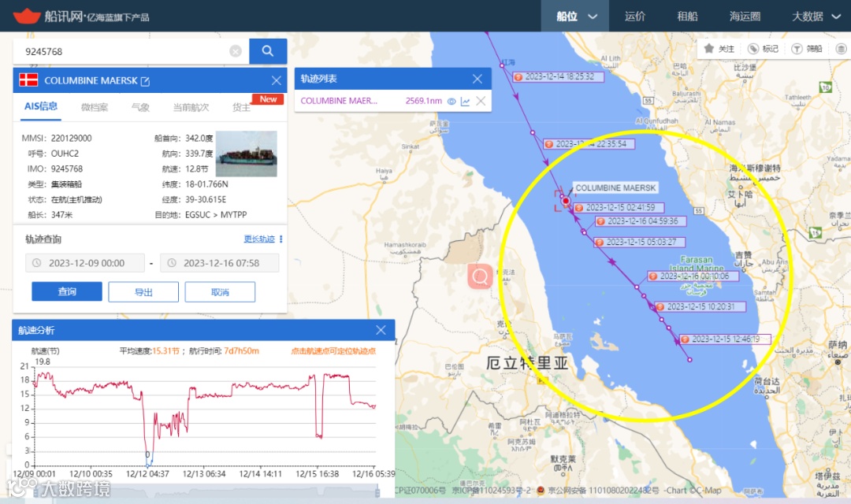This screenshot has width=851, height=504.
Task: Close the 轨迹列表 panel
Action: pyautogui.click(x=477, y=79)
